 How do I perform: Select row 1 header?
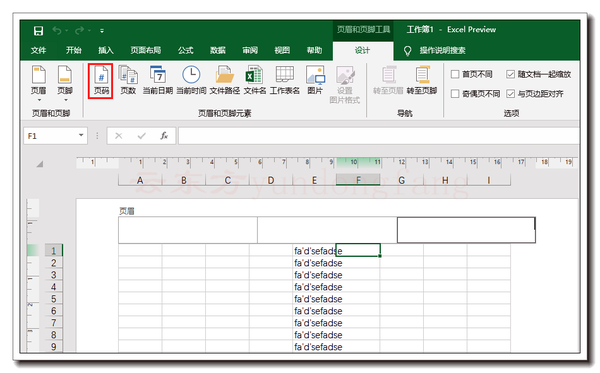coord(54,251)
